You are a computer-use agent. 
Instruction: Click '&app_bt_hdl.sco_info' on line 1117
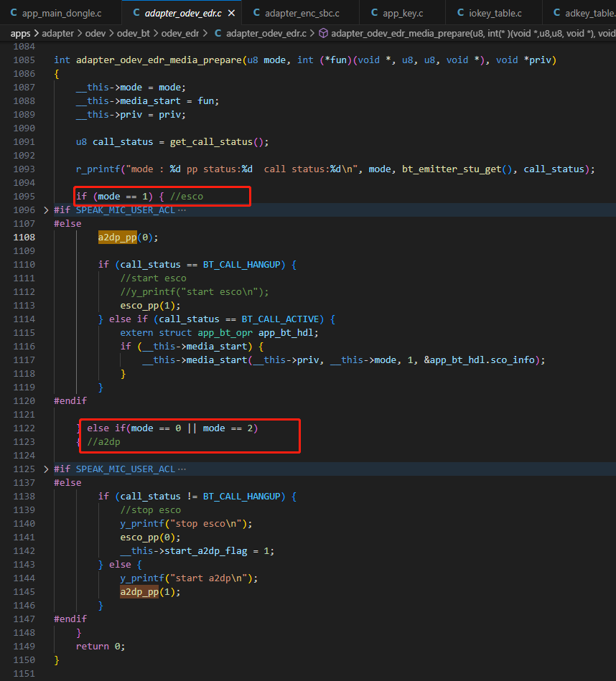(x=480, y=360)
